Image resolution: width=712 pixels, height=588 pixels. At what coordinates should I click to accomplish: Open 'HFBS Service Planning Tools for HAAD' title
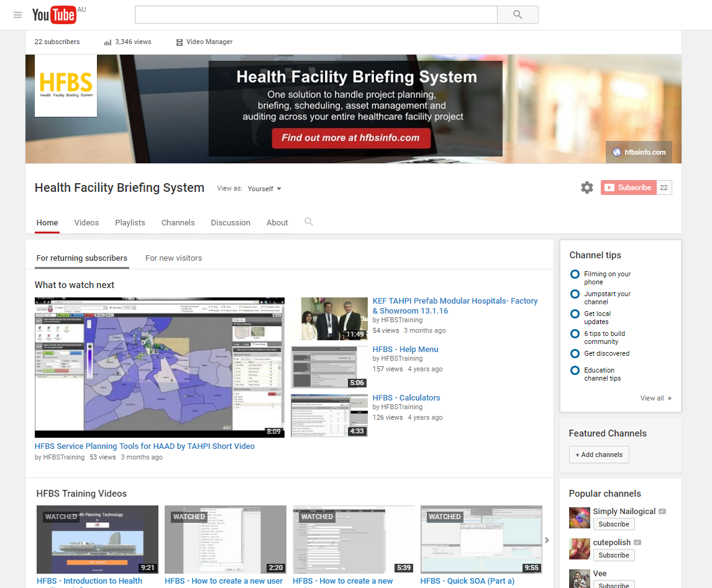tap(144, 446)
